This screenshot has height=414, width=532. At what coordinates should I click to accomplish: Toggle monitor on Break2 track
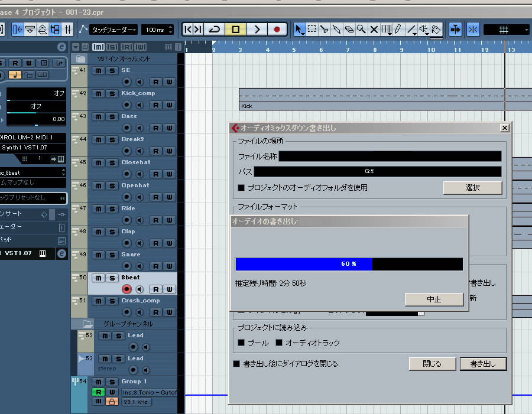[x=140, y=151]
